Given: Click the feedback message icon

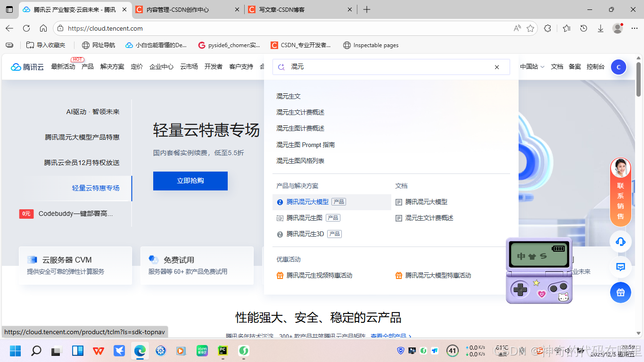Looking at the screenshot, I should tap(620, 267).
